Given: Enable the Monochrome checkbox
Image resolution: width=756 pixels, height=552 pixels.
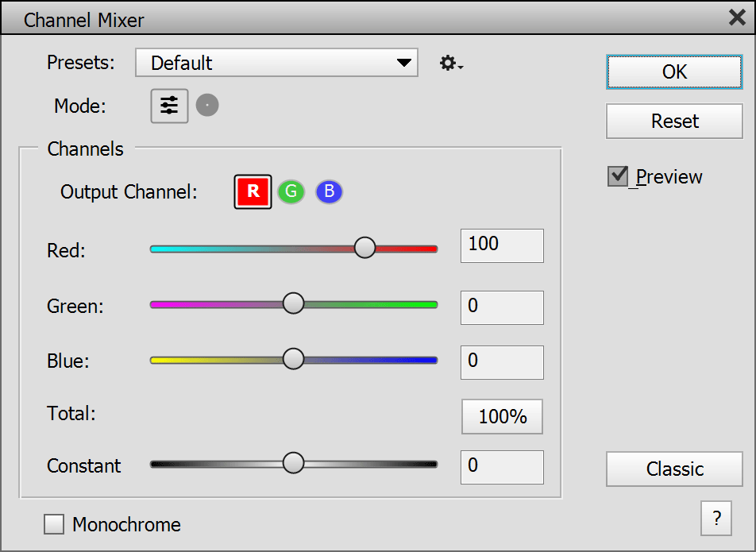Looking at the screenshot, I should pos(55,524).
